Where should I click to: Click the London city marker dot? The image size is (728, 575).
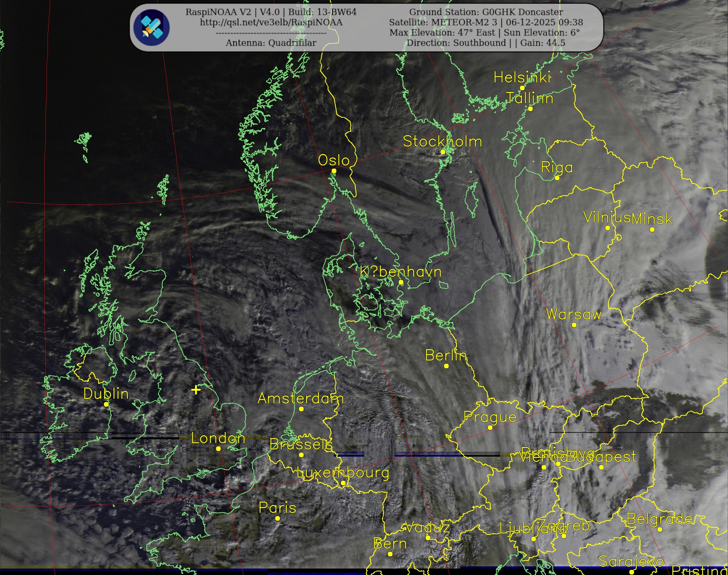pos(219,449)
